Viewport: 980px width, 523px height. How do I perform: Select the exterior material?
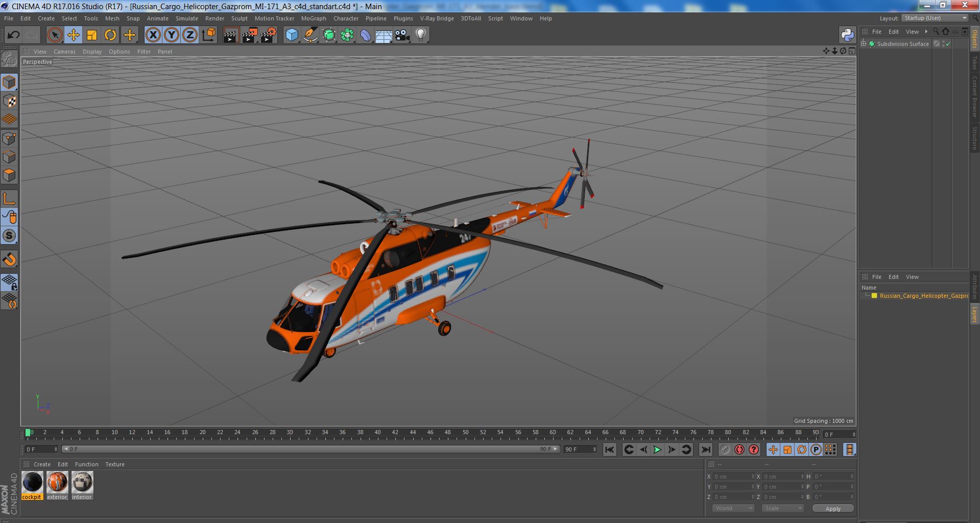[57, 486]
